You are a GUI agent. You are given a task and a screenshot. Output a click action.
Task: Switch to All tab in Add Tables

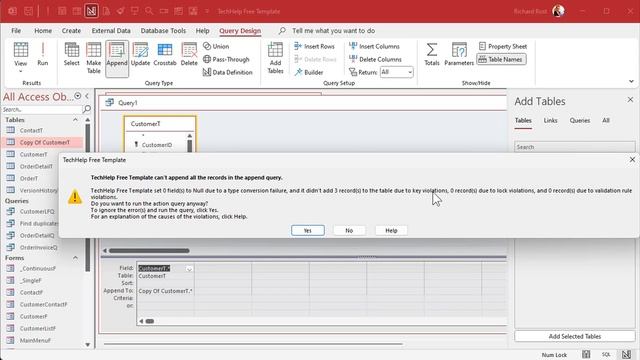(606, 120)
